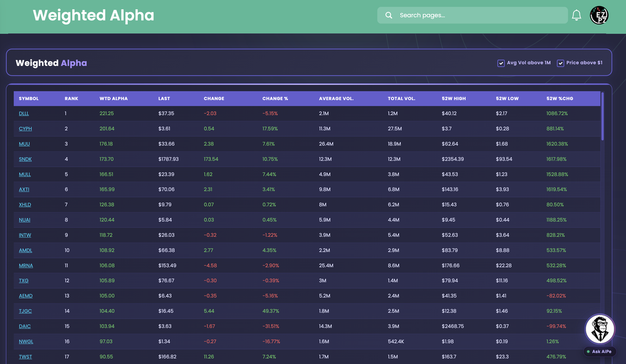Toggle Price above $1 checkbox

tap(560, 63)
